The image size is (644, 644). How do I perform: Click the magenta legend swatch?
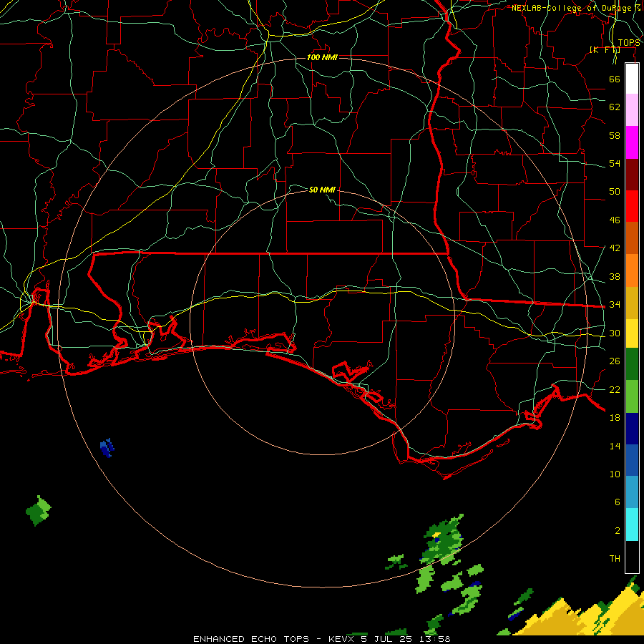point(632,142)
